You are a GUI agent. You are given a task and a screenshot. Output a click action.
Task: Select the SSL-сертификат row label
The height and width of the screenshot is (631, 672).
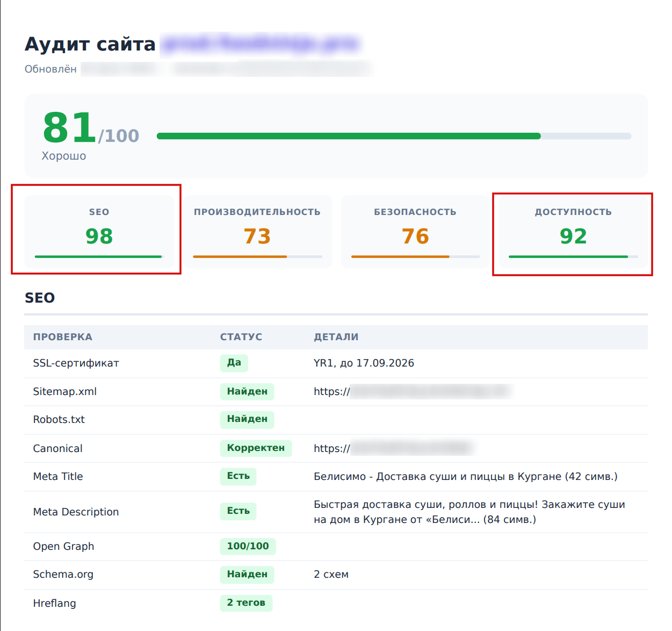(76, 363)
